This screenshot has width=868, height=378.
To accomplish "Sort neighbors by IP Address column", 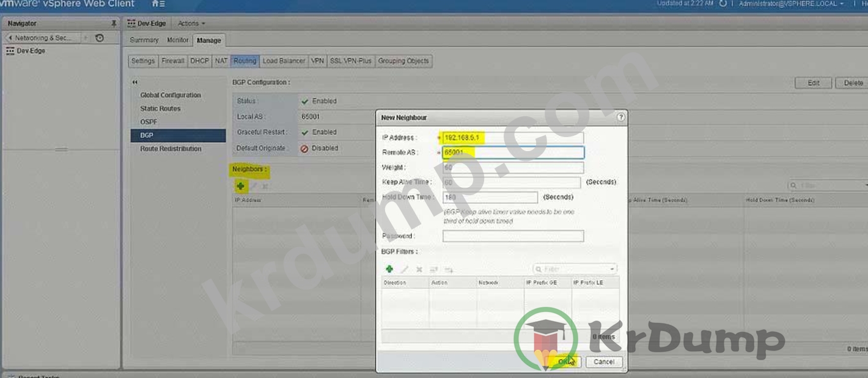I will click(x=297, y=200).
